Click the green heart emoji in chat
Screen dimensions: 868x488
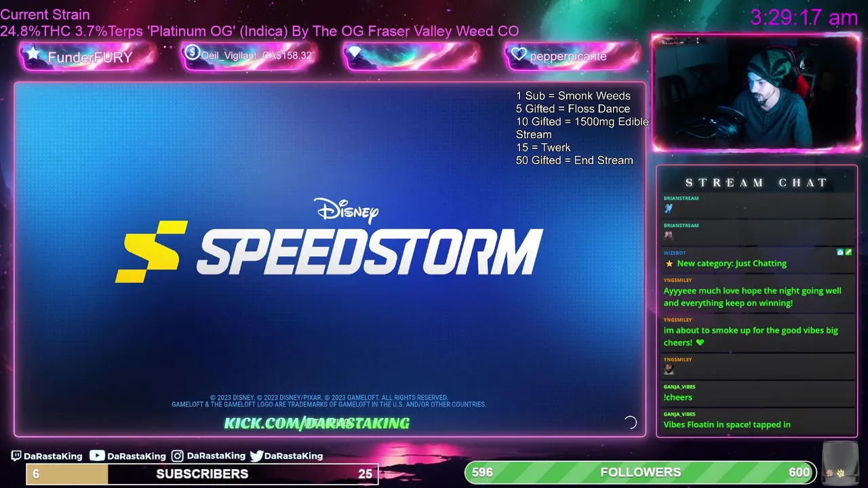point(700,343)
